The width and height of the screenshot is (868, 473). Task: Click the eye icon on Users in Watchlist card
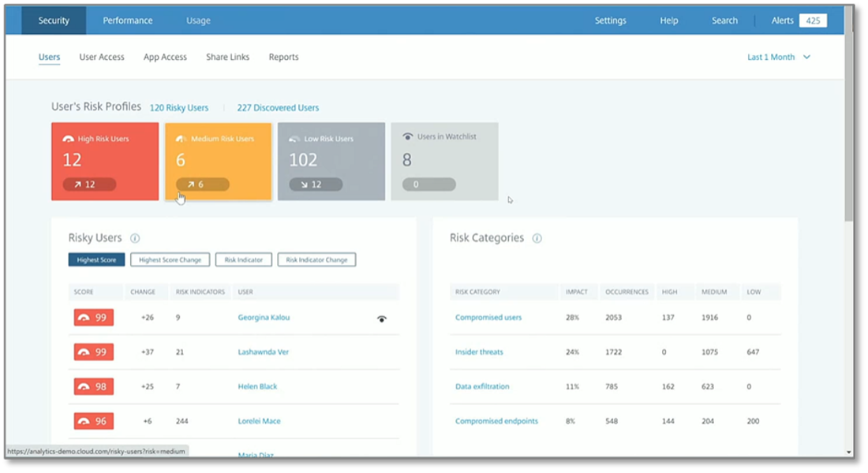pos(407,137)
